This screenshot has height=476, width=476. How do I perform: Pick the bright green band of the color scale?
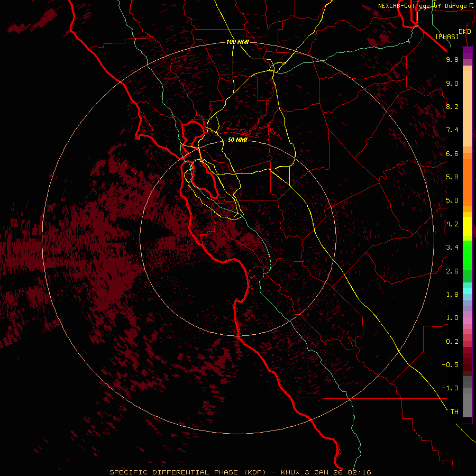[467, 255]
